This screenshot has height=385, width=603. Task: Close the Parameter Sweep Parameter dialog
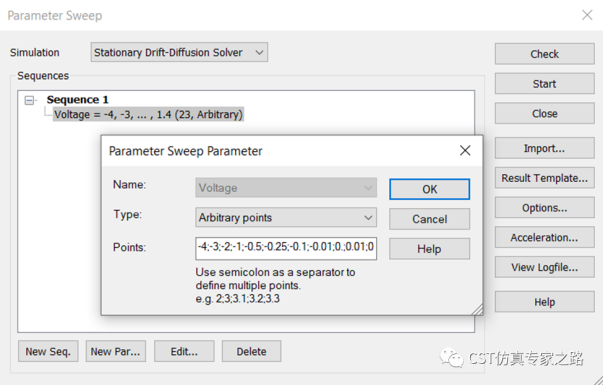pyautogui.click(x=465, y=150)
